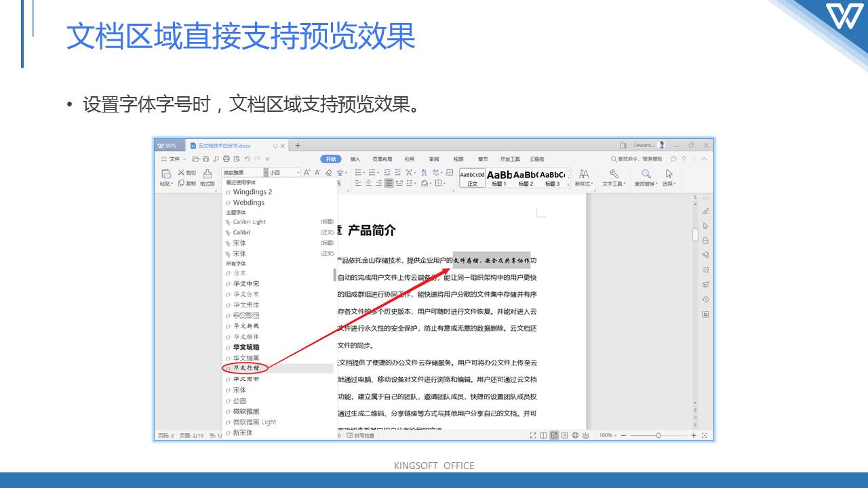Open the font name dropdown arrow
This screenshot has height=488, width=868.
click(266, 173)
